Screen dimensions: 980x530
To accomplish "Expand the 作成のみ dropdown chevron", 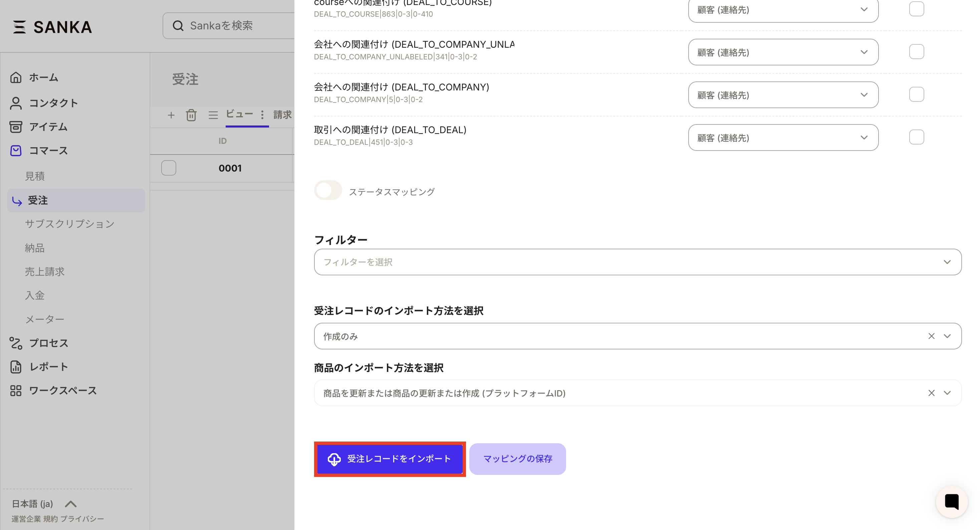I will pos(947,336).
